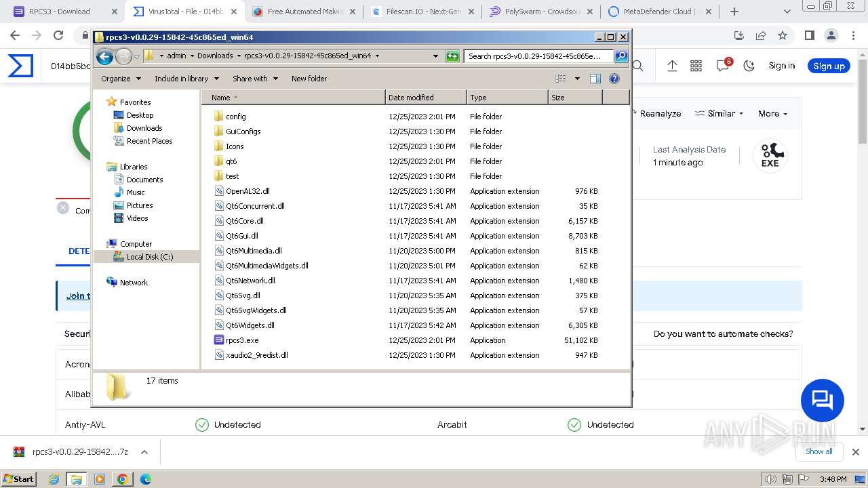
Task: Click the Downloads breadcrumb in address bar
Action: tap(215, 56)
